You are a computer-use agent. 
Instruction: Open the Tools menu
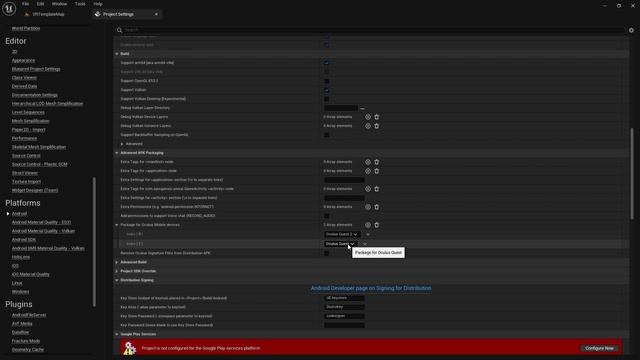click(80, 4)
